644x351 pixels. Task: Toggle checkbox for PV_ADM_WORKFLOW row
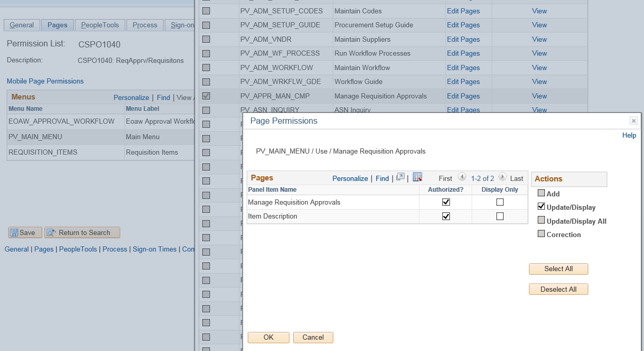click(206, 68)
